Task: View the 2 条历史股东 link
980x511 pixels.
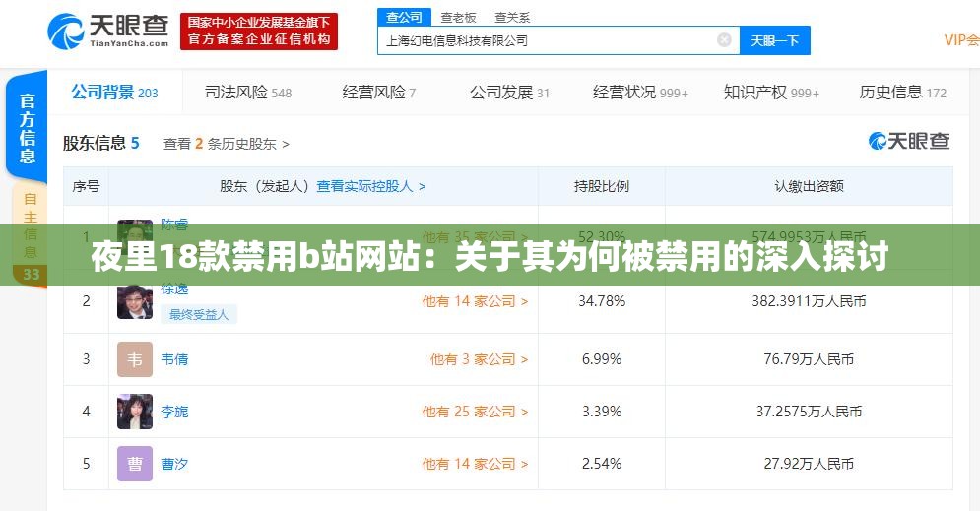Action: (x=227, y=145)
